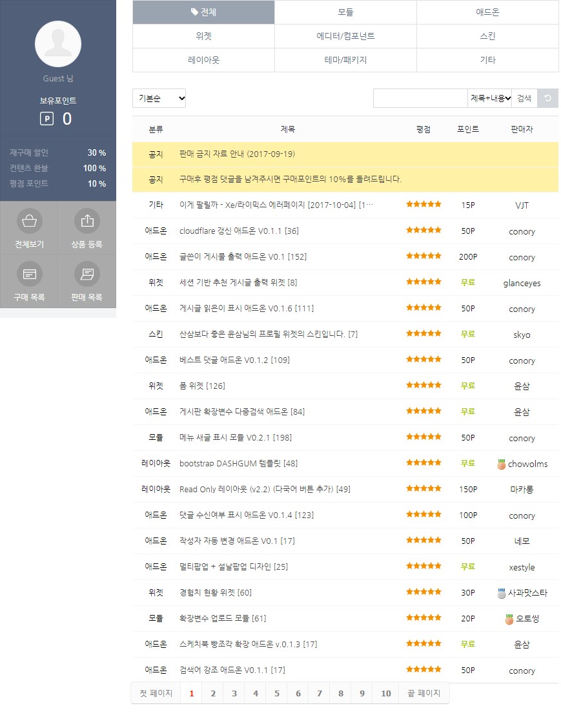Click the medal icon beside 오토씽
Screen dimensions: 561x728
coord(509,619)
